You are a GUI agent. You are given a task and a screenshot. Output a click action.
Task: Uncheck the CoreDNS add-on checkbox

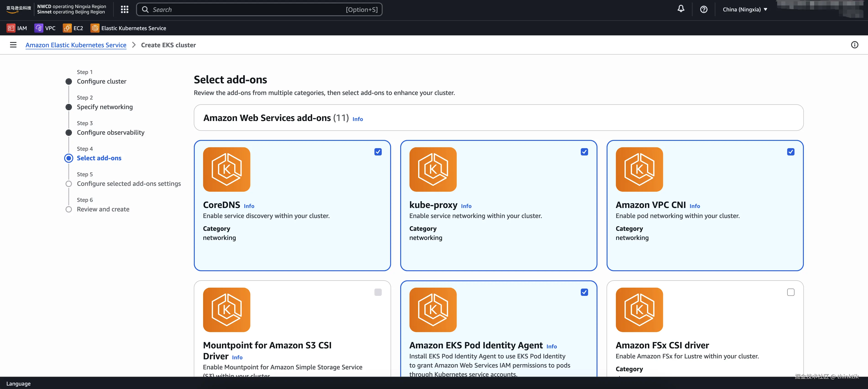point(378,152)
